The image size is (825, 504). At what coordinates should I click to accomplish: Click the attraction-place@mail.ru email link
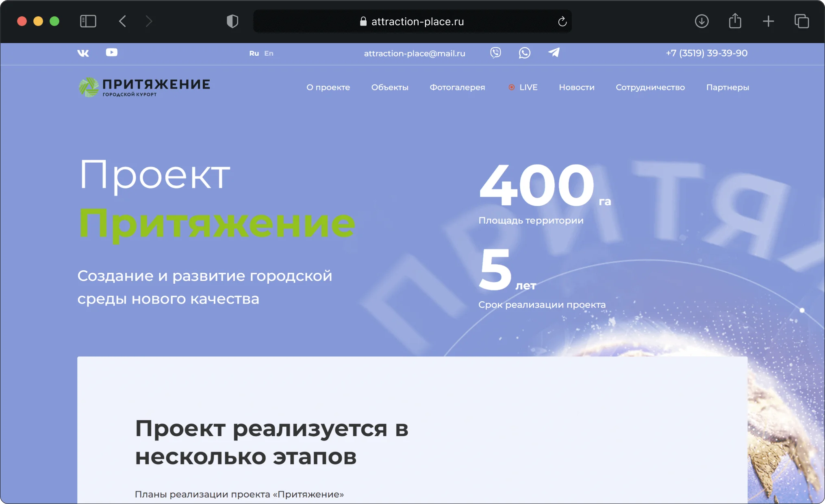(x=415, y=53)
